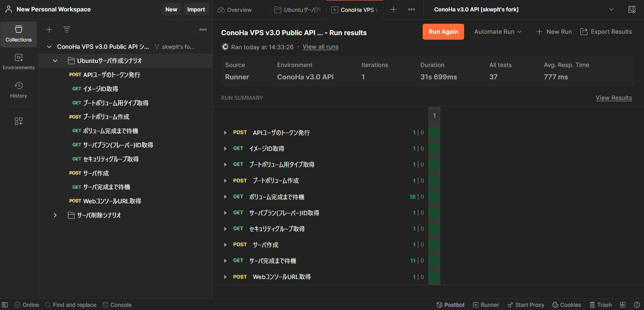This screenshot has width=644, height=310.
Task: Switch to the Overview tab
Action: point(235,10)
